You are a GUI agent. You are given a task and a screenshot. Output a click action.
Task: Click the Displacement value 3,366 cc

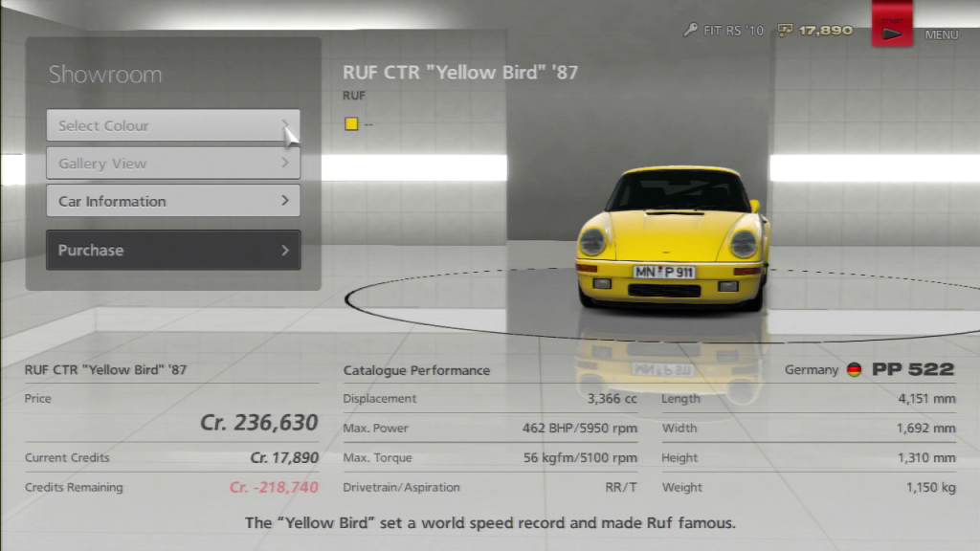tap(612, 399)
